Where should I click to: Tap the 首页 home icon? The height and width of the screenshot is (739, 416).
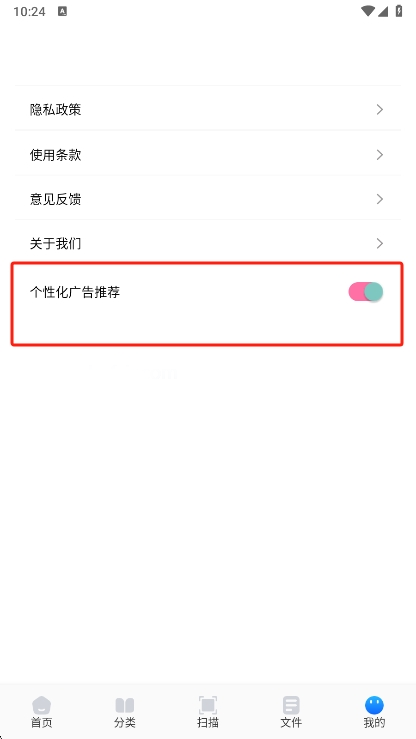click(x=41, y=705)
